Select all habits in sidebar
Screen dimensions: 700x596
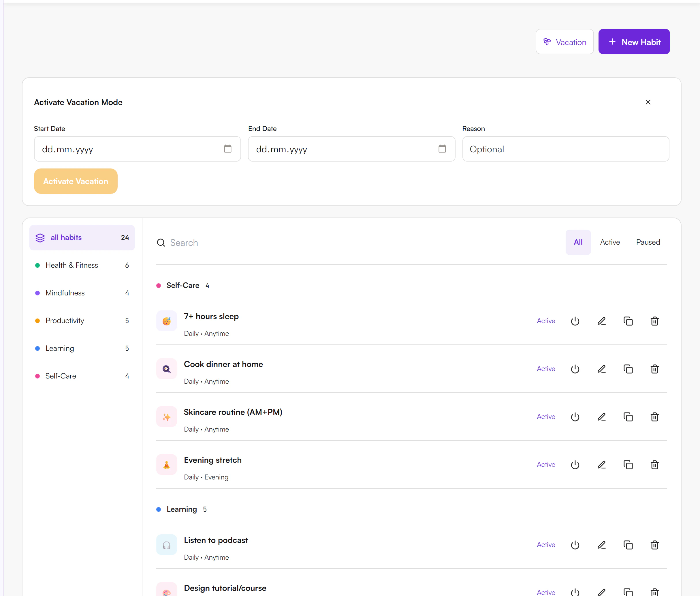[x=82, y=237]
